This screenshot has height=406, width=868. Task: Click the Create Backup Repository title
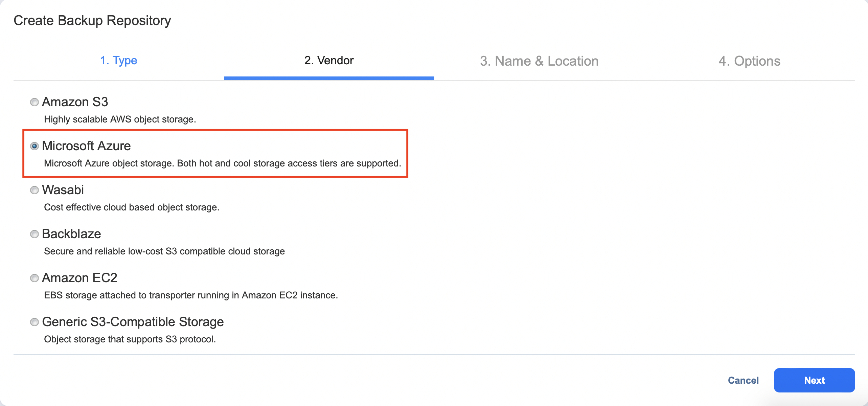[92, 20]
